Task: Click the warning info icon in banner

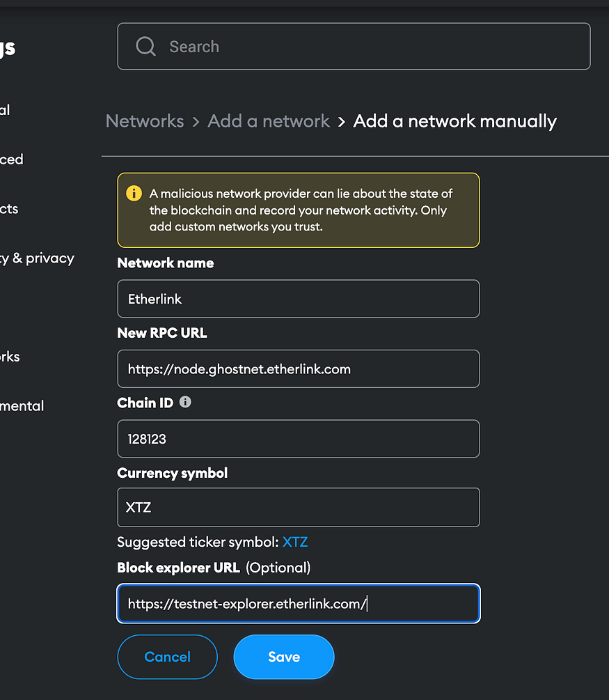Action: (x=134, y=194)
